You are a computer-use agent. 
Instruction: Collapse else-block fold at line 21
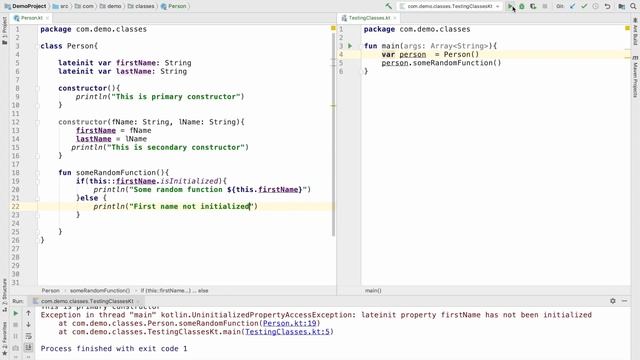(38, 198)
